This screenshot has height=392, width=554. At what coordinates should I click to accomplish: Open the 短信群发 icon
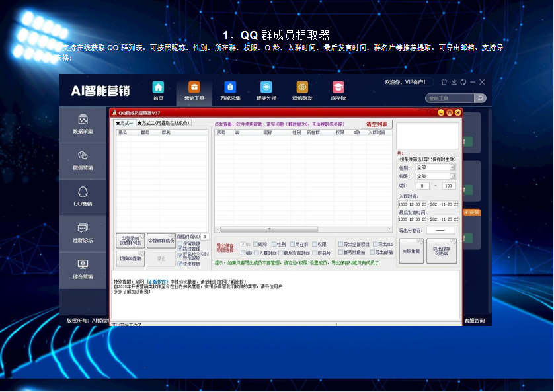coord(302,87)
